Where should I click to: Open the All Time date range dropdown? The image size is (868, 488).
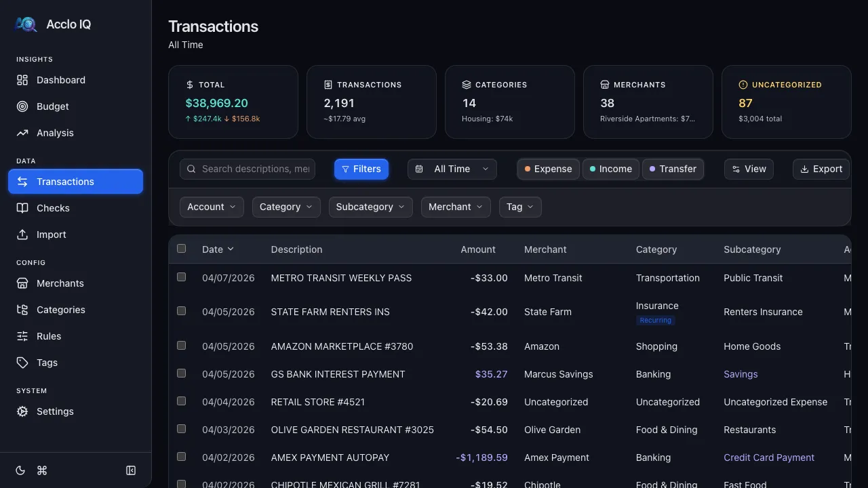click(452, 169)
